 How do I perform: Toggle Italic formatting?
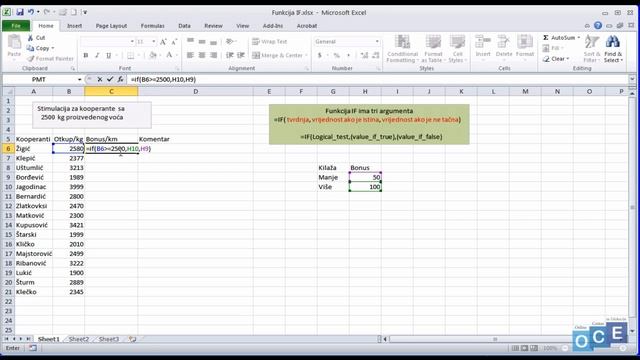tap(97, 55)
